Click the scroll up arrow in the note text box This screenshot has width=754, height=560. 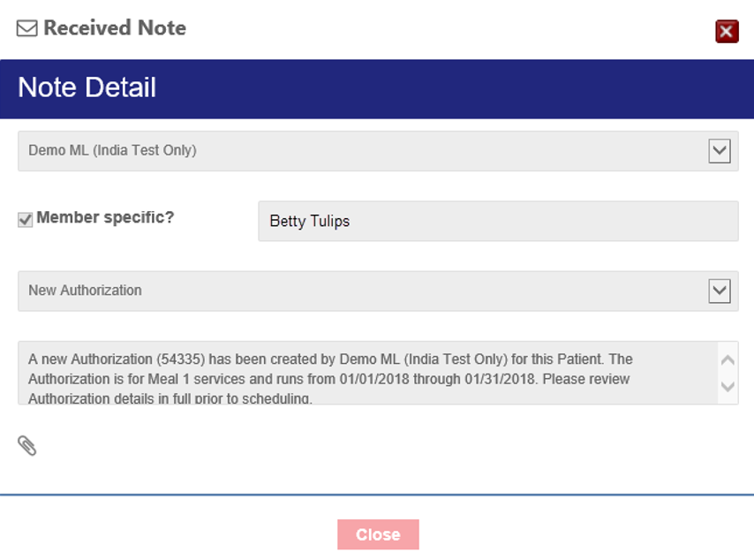pos(728,360)
